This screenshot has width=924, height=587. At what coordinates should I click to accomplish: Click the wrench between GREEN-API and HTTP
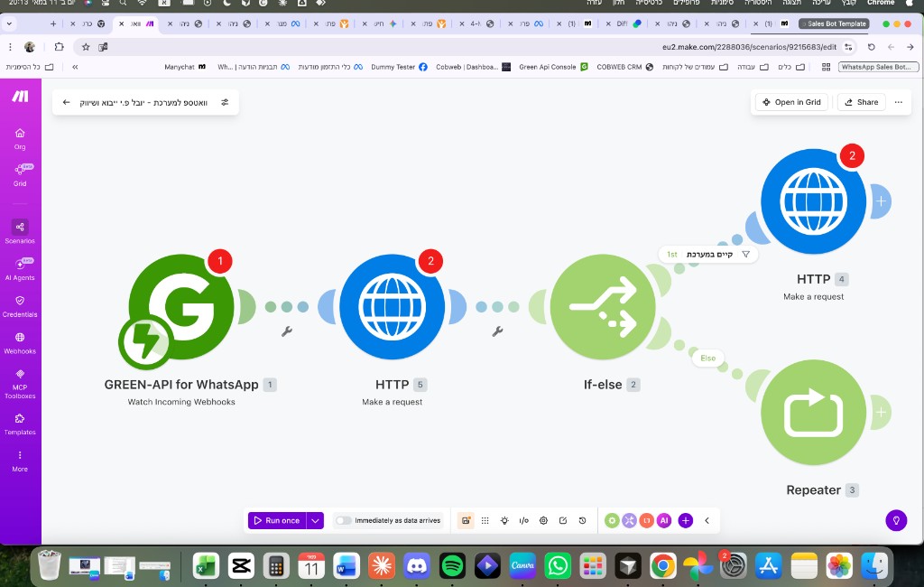coord(287,331)
